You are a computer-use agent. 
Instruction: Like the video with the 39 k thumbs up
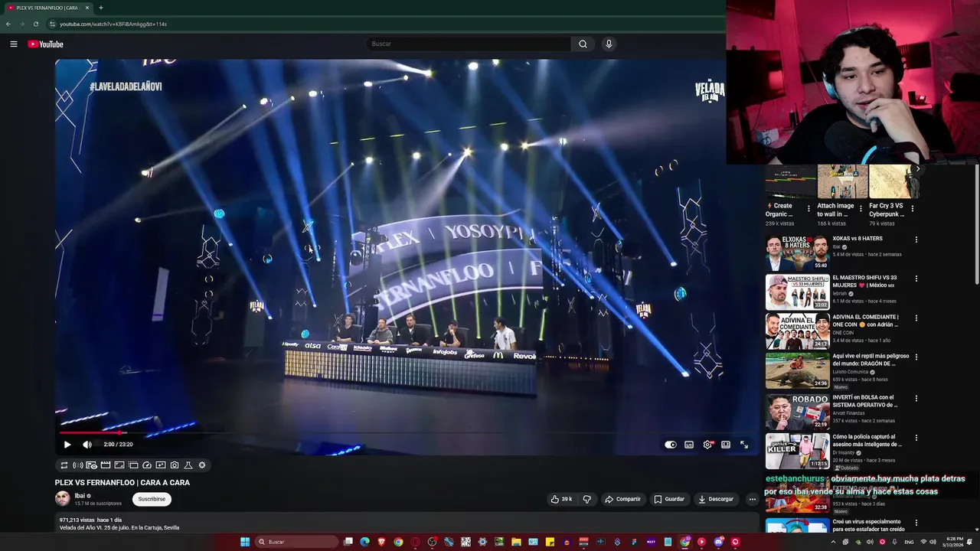click(561, 499)
